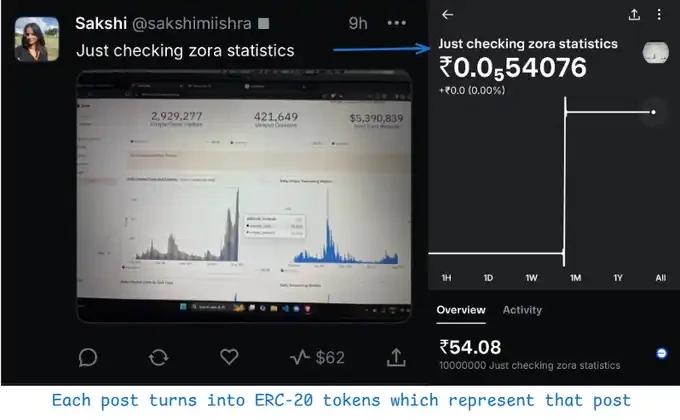Screen dimensions: 680x420
Task: Open the Overview tab
Action: tap(461, 310)
